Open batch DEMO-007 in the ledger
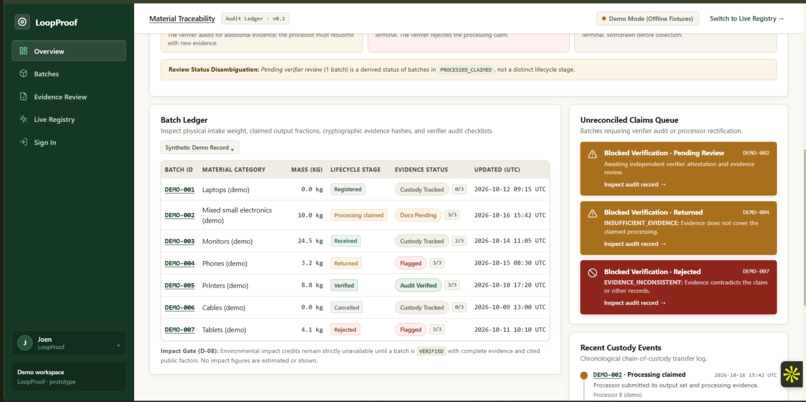 179,330
